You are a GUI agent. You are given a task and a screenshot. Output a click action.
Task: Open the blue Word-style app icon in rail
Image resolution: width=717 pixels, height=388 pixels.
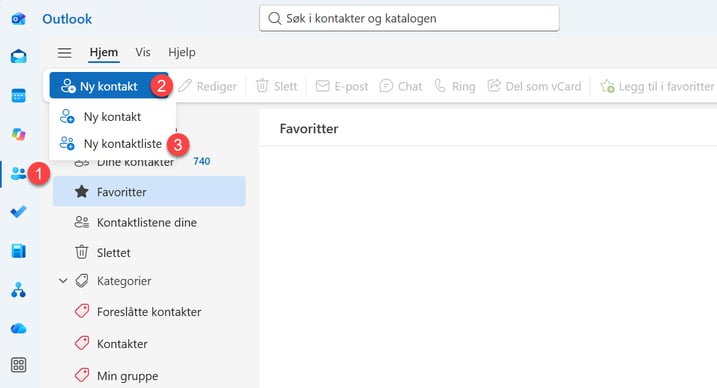[x=19, y=251]
